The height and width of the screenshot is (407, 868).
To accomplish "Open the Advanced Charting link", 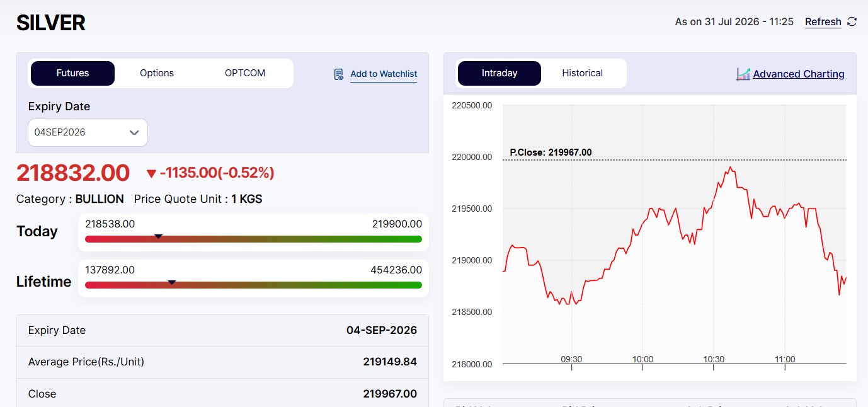I will (x=799, y=74).
